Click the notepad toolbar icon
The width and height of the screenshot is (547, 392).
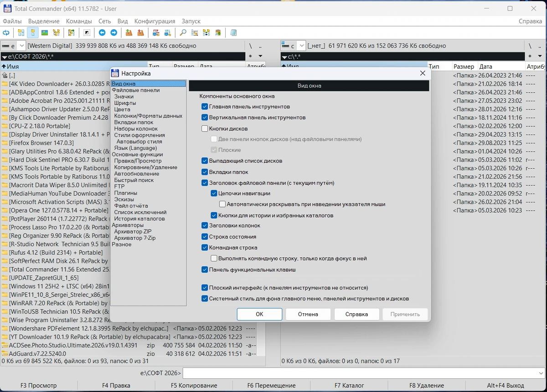(x=233, y=33)
